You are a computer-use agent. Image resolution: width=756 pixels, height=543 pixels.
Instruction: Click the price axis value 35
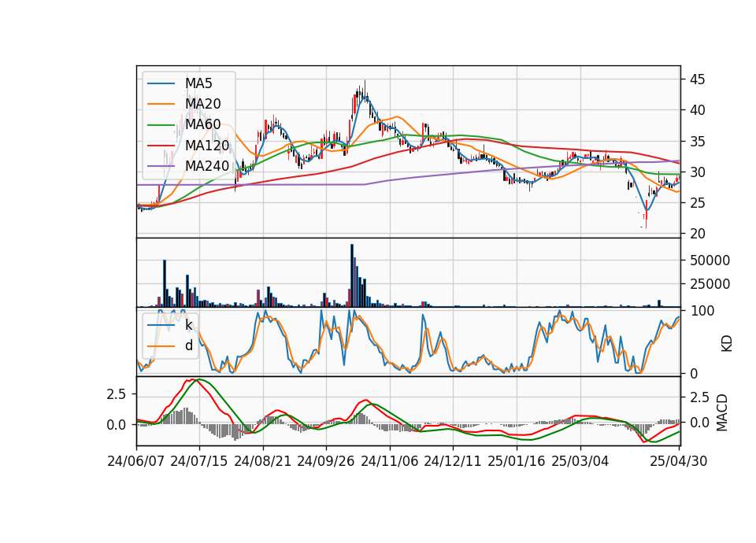[697, 142]
